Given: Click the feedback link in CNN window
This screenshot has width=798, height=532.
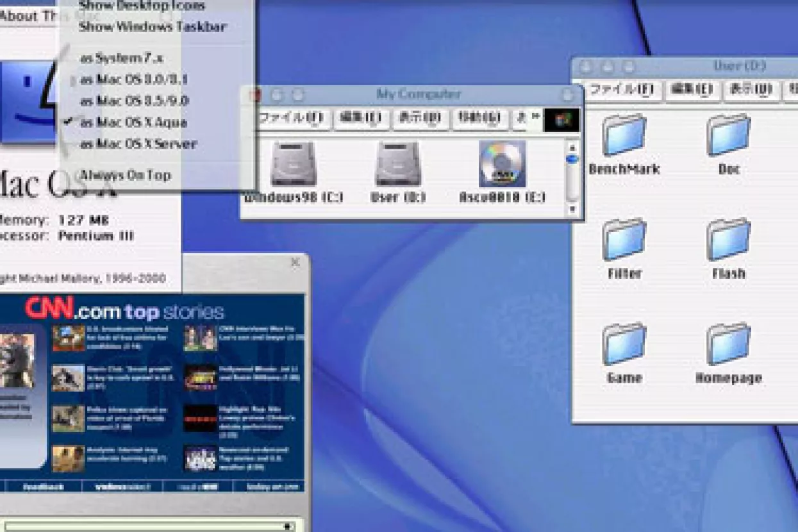Looking at the screenshot, I should pyautogui.click(x=43, y=486).
